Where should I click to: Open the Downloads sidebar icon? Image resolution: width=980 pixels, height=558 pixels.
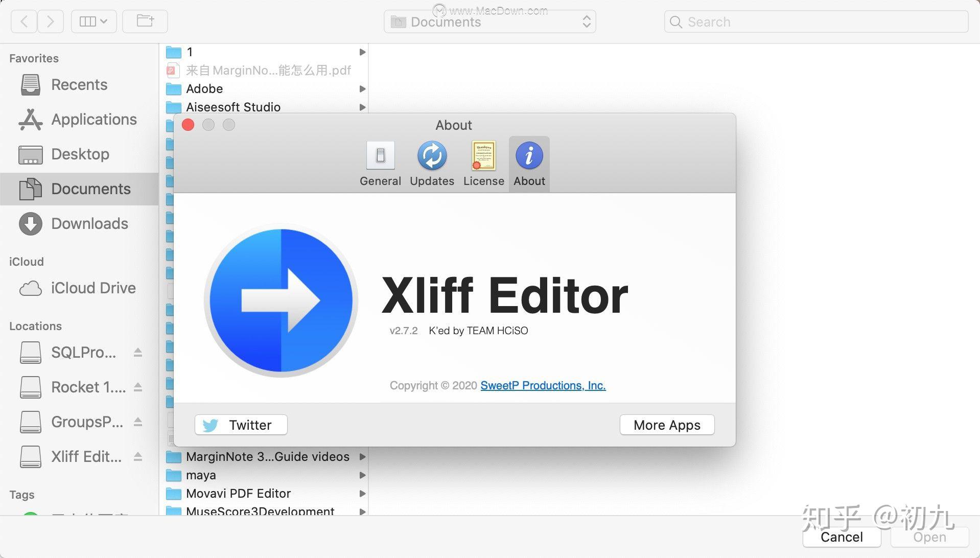click(30, 223)
